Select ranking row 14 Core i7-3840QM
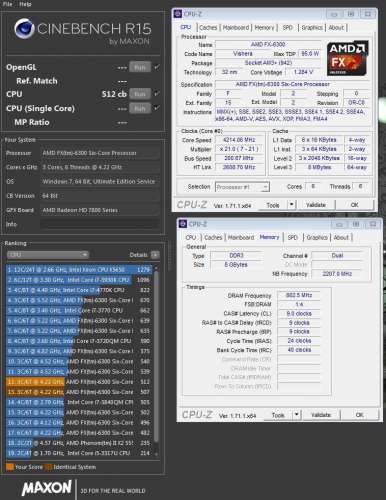Viewport: 386px width, 500px height. [x=79, y=402]
